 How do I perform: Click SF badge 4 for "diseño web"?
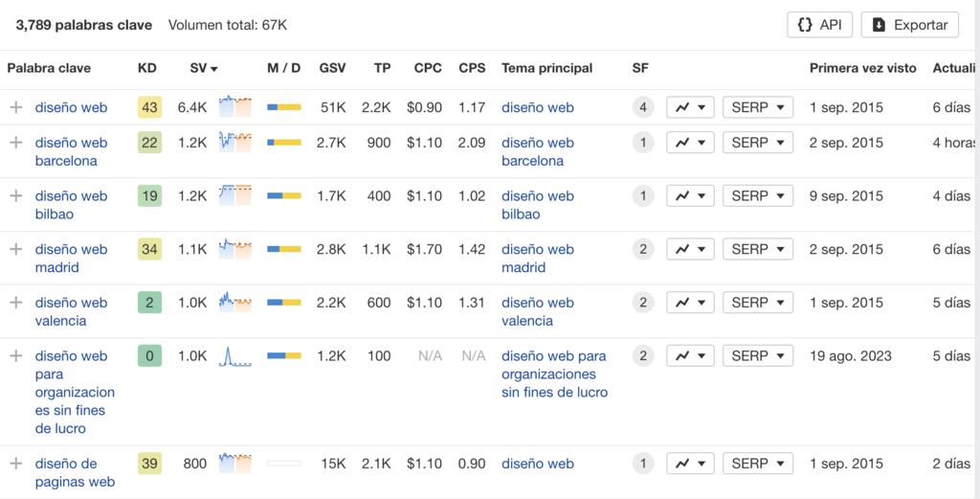click(x=643, y=107)
